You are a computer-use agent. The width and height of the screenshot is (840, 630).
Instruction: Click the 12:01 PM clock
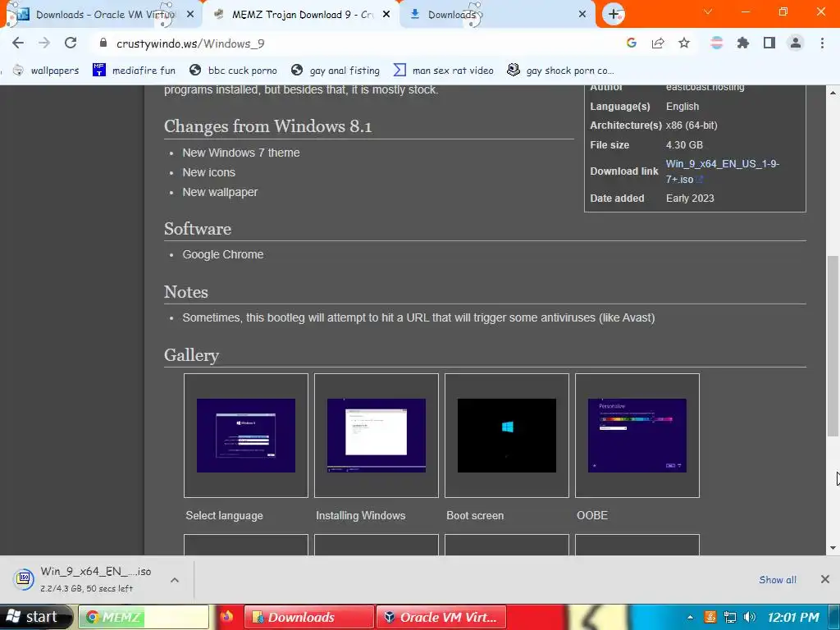coord(793,617)
